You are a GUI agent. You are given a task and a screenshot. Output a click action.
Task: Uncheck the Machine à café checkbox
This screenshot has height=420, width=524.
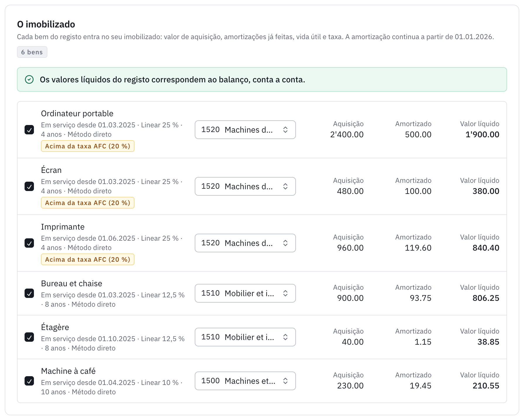(x=29, y=381)
